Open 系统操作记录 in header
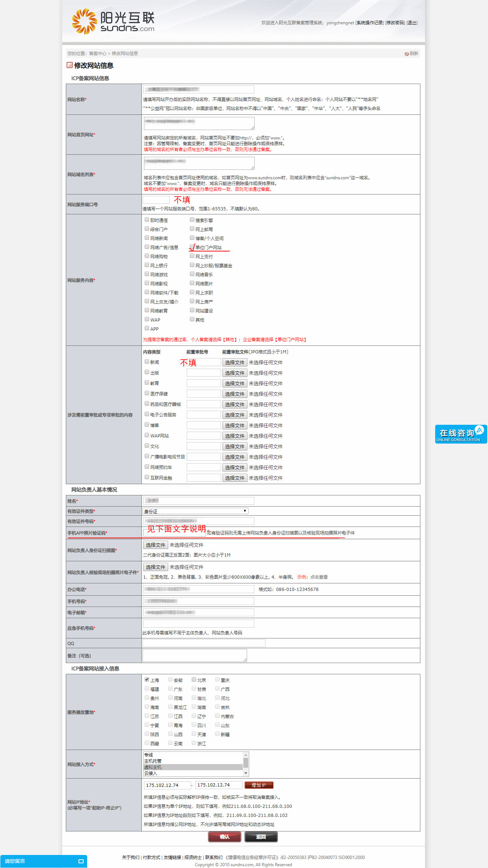The width and height of the screenshot is (488, 868). [x=370, y=23]
